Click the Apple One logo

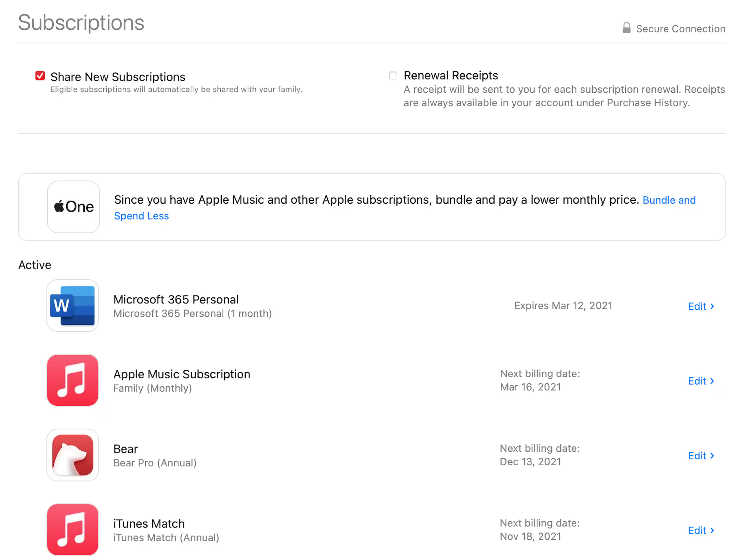pos(73,206)
